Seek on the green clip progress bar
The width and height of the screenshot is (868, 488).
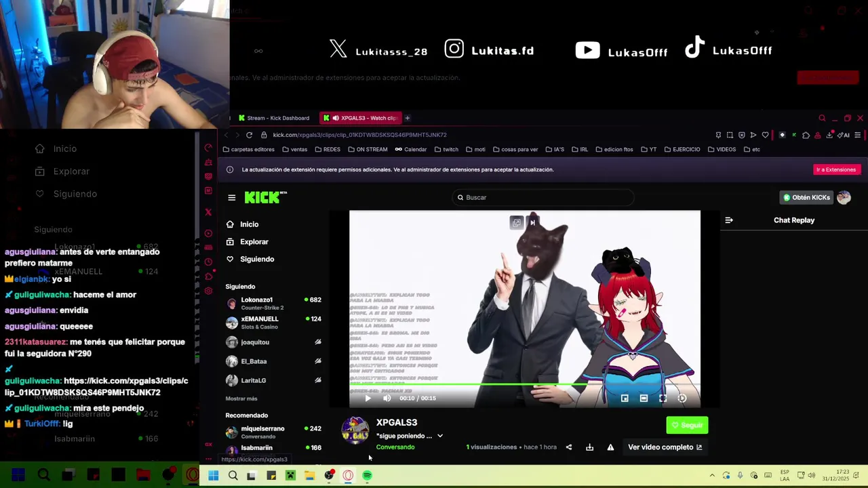click(x=525, y=386)
